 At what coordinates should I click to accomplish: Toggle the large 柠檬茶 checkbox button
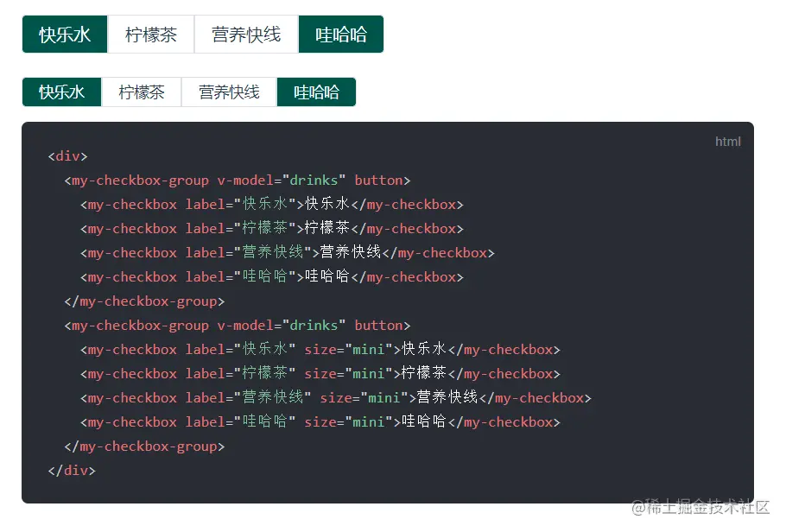tap(151, 35)
